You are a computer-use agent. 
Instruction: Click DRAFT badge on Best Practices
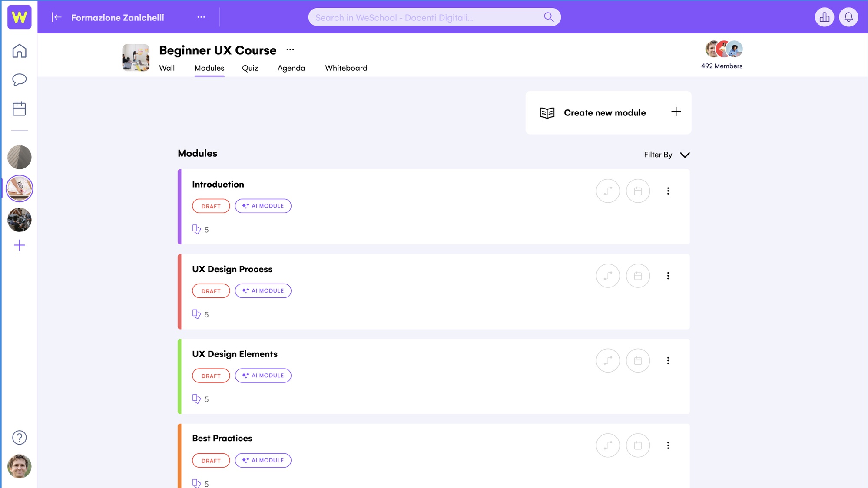coord(211,460)
